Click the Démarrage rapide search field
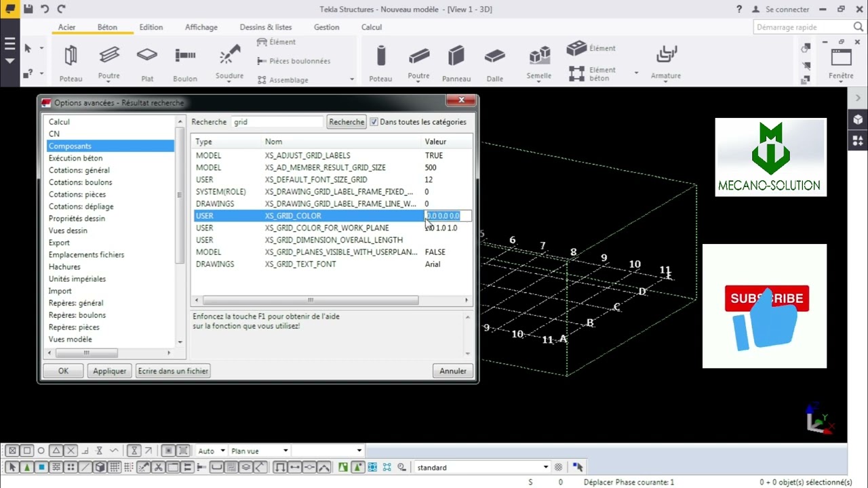The image size is (868, 488). 809,27
